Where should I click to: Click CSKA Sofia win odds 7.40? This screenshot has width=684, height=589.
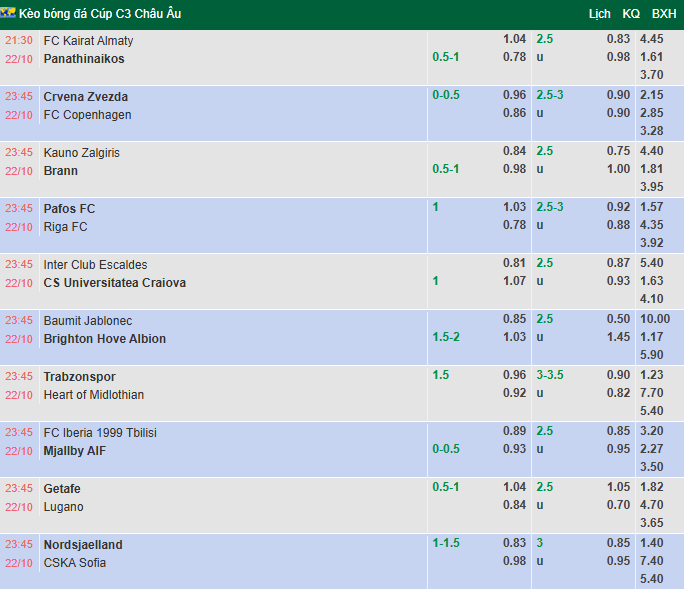(651, 561)
